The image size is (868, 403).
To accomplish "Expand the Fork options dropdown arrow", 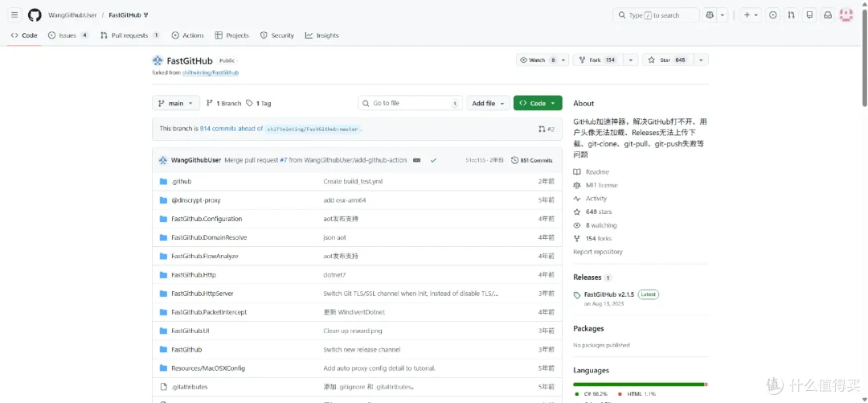I will coord(631,60).
